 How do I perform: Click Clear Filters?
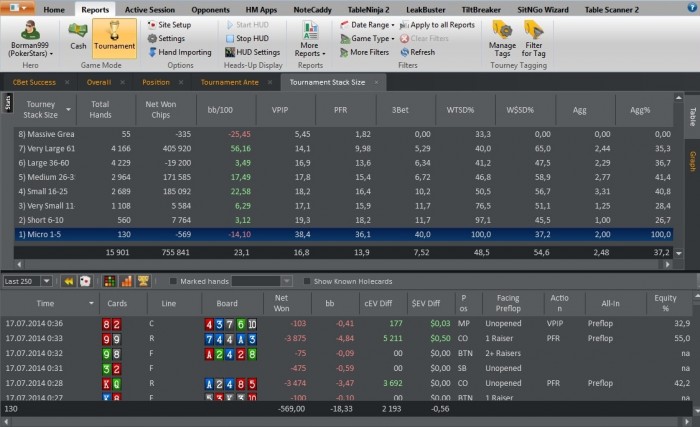424,38
